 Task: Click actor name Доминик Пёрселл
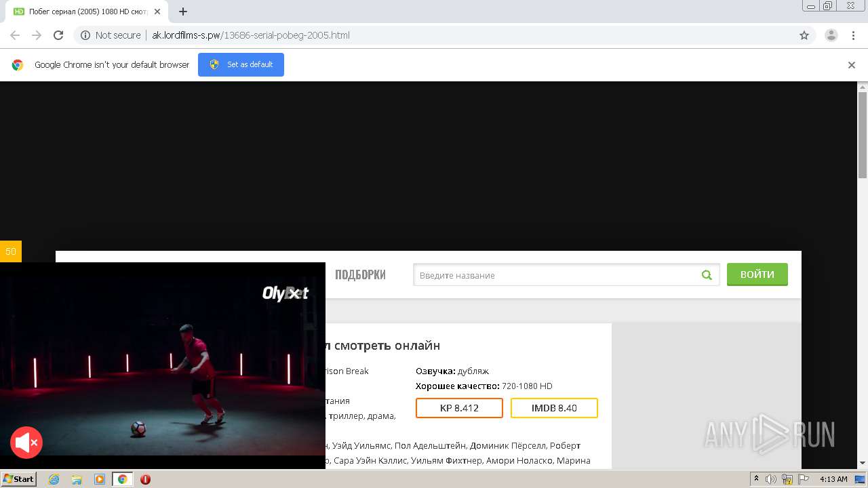tap(507, 445)
